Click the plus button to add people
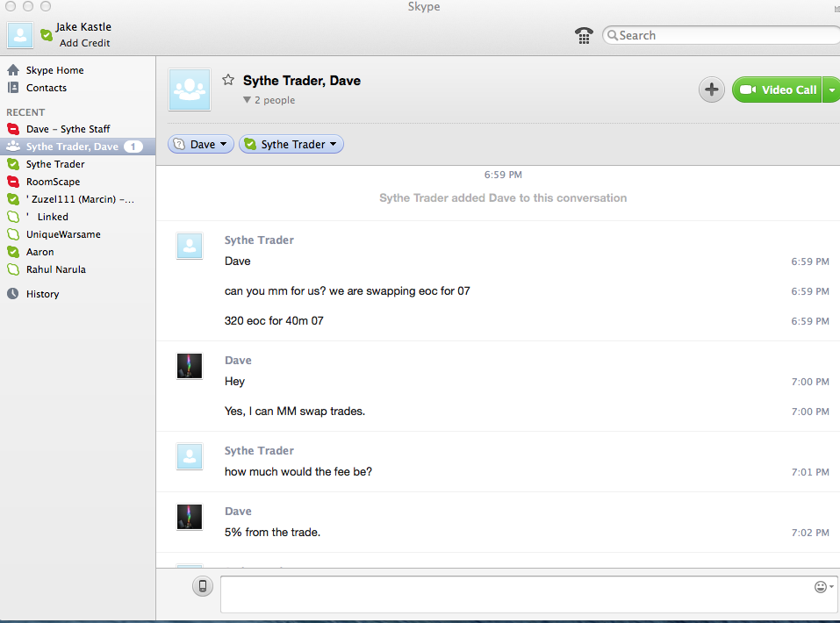This screenshot has height=623, width=840. click(x=712, y=90)
